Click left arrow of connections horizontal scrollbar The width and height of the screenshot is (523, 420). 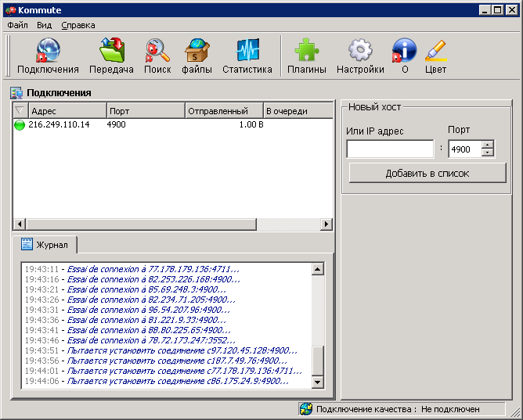point(20,224)
